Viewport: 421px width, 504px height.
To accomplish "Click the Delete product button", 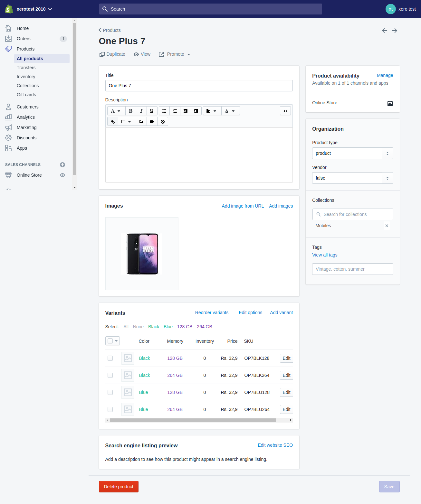I will (119, 487).
